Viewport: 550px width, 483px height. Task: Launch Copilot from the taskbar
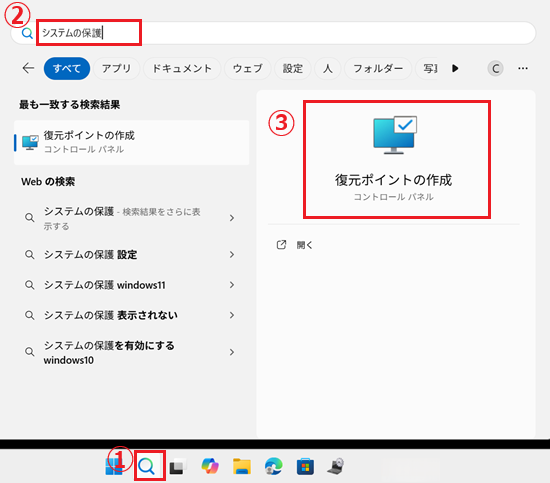[x=210, y=467]
